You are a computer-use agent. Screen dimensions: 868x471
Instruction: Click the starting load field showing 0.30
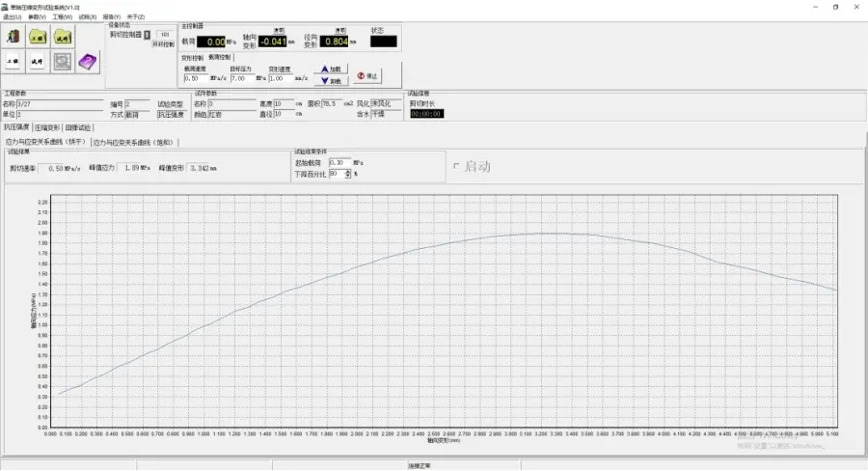pos(339,162)
